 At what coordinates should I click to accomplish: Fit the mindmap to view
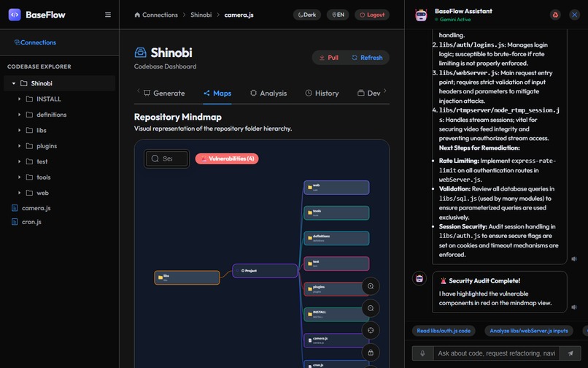371,331
